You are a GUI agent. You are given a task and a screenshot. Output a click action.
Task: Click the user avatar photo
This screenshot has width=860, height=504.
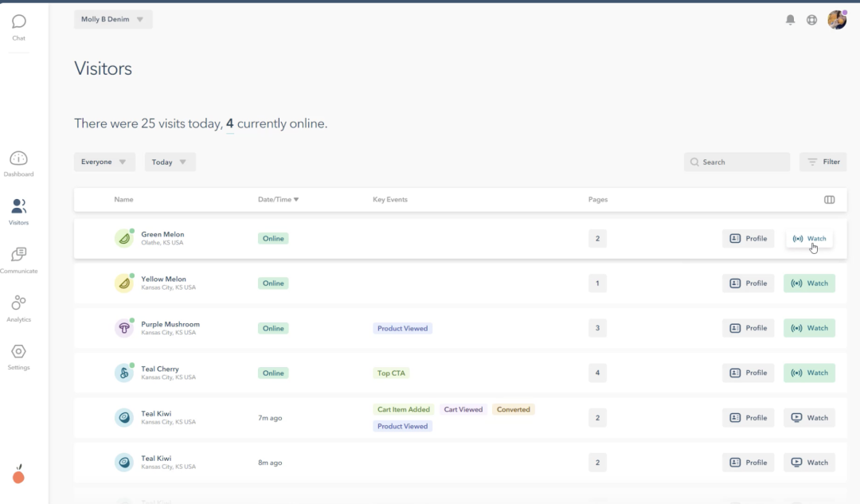click(x=837, y=20)
